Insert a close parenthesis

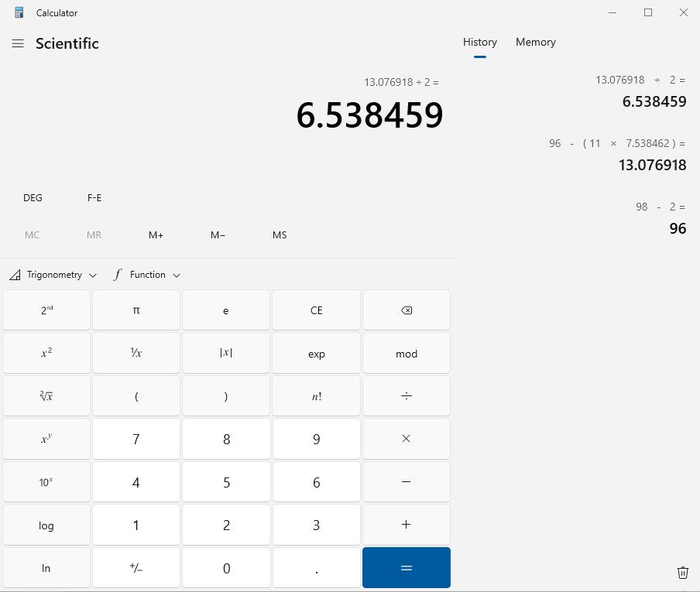tap(226, 395)
